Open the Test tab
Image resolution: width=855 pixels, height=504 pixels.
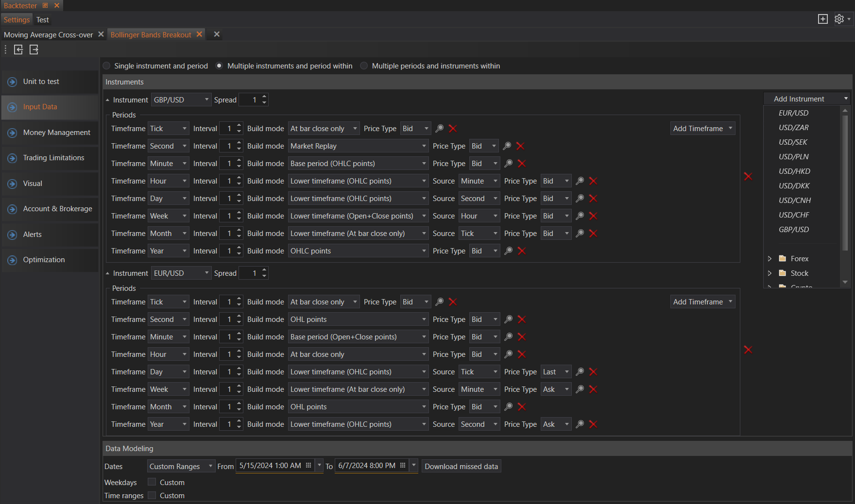(x=43, y=20)
